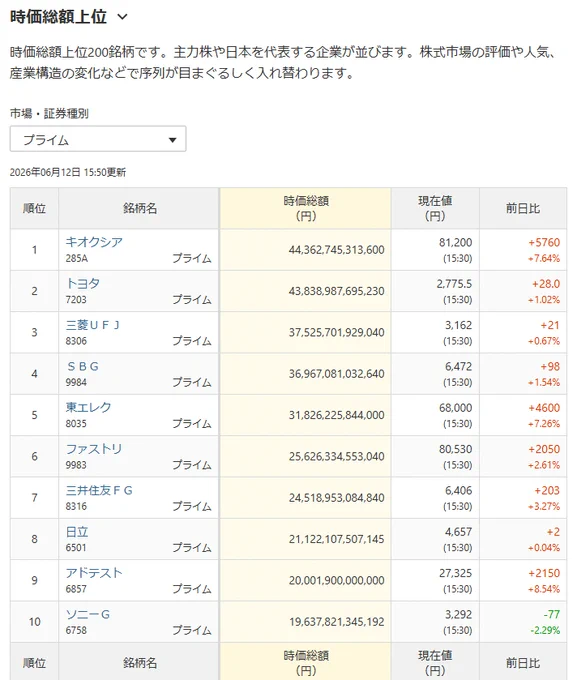Click the top 銘柄名 column header
Screen dimensions: 577x680
[139, 208]
